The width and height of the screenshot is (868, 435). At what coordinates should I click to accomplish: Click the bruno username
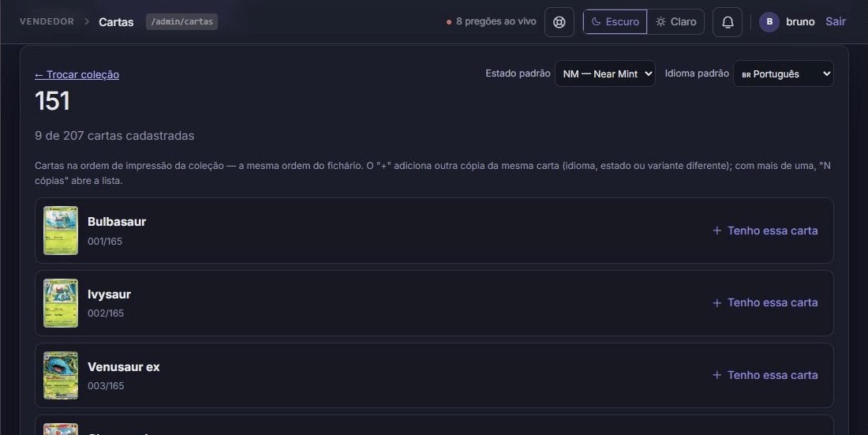click(800, 21)
